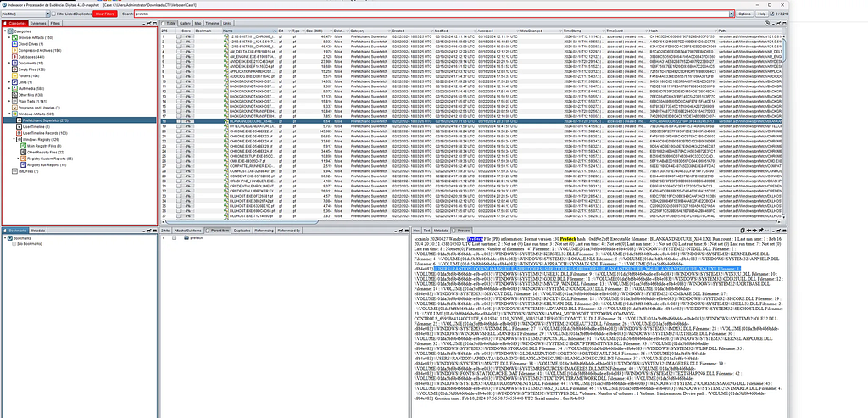
Task: Open the Duplicates tab
Action: point(242,231)
